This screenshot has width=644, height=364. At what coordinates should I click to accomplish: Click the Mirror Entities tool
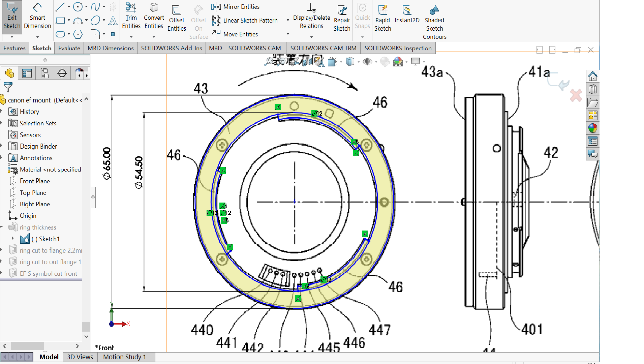[235, 6]
